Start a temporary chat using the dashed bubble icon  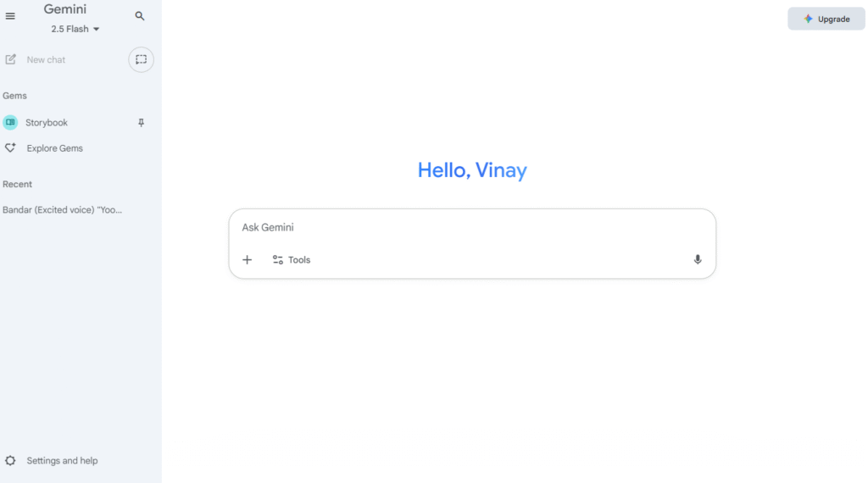pyautogui.click(x=142, y=60)
